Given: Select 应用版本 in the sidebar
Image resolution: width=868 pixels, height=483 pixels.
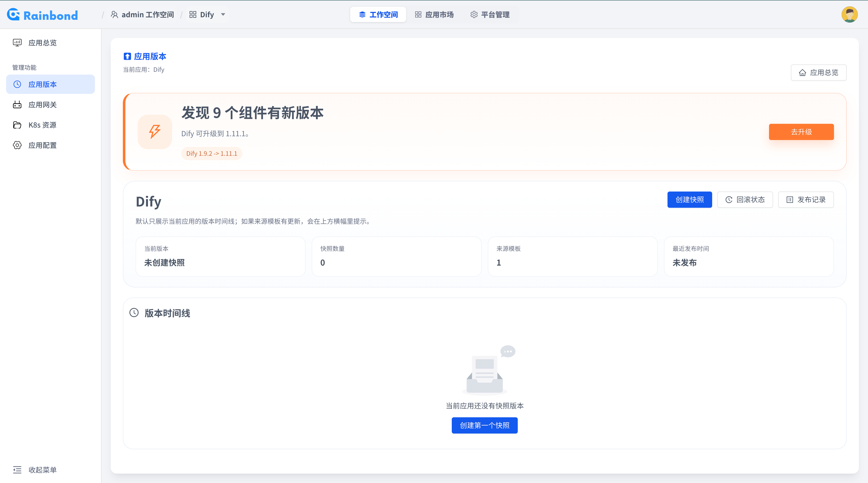Looking at the screenshot, I should (51, 84).
